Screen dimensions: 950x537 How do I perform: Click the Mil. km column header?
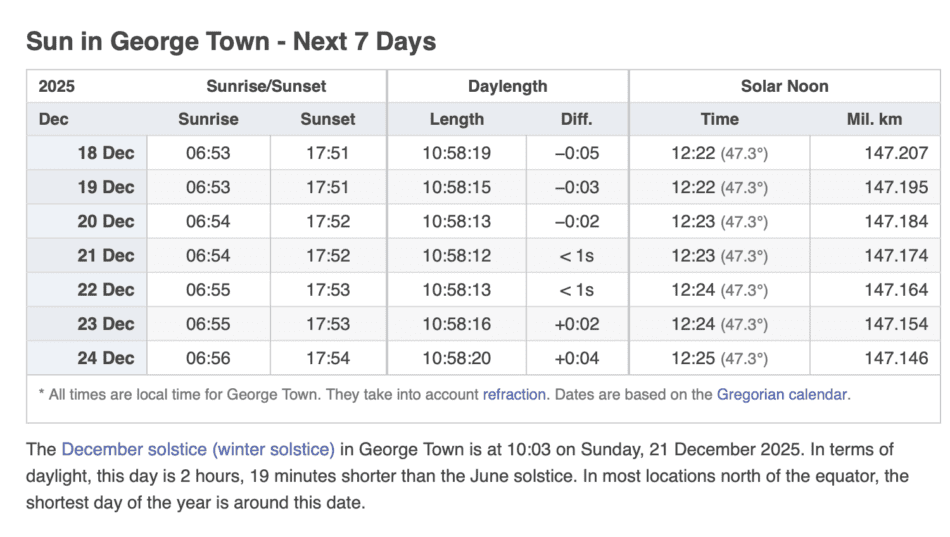tap(874, 119)
